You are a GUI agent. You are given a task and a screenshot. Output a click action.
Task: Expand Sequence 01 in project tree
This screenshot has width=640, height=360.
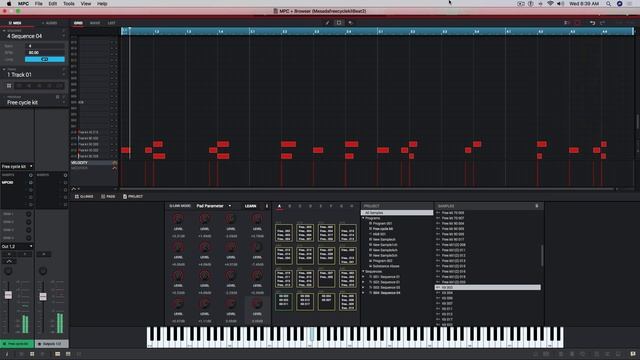[x=363, y=277]
